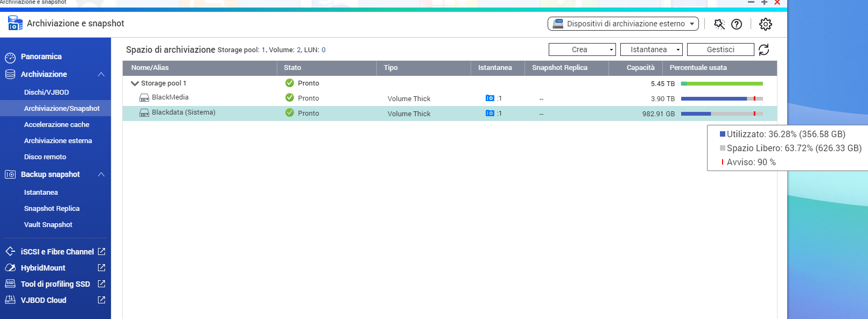Open iSCSI e Fibre Channel external link icon
Image resolution: width=868 pixels, height=319 pixels.
(x=101, y=252)
